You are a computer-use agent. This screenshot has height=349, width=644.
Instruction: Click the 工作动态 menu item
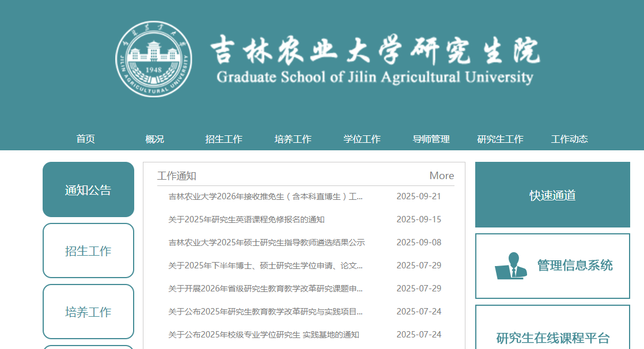pos(569,139)
